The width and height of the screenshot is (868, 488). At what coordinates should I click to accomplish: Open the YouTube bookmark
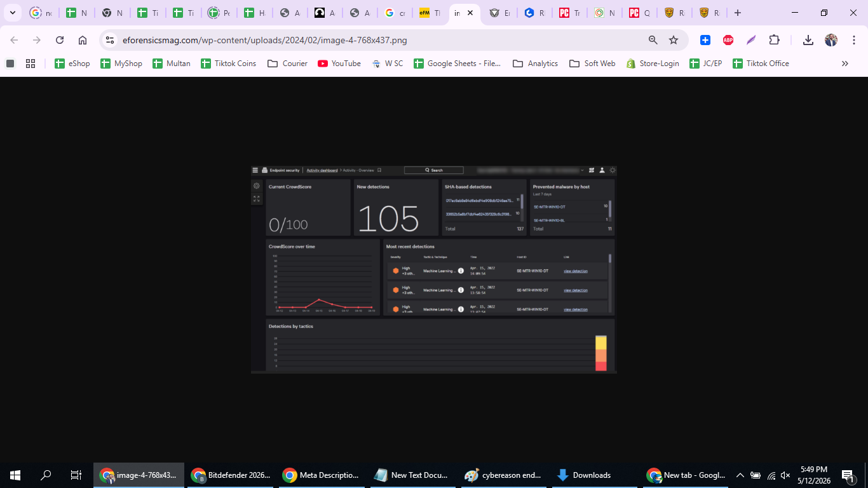[339, 64]
